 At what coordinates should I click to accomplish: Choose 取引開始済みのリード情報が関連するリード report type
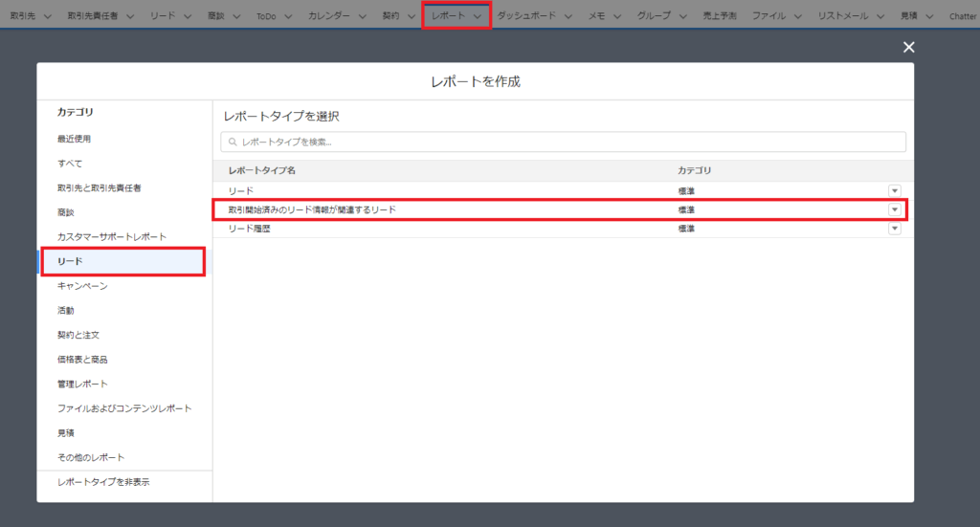click(x=563, y=209)
